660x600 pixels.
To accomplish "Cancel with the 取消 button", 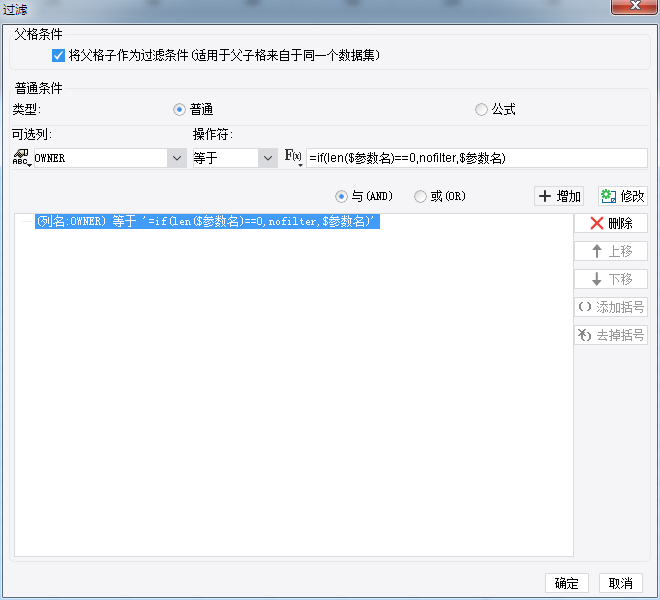I will tap(621, 583).
